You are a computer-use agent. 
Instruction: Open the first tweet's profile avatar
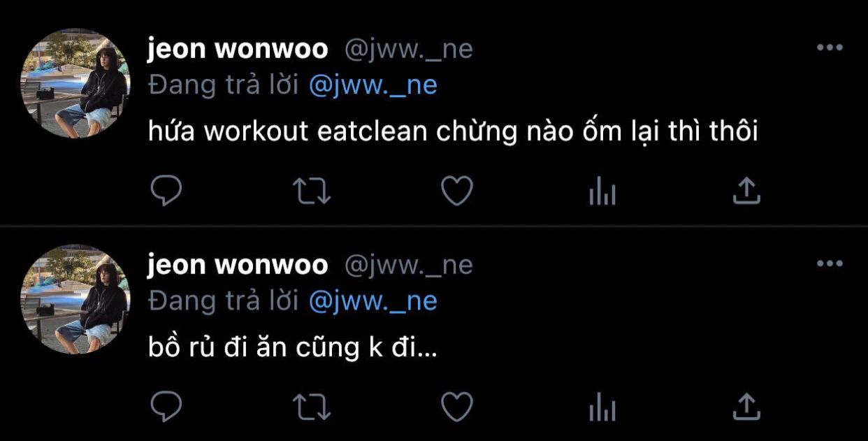75,83
